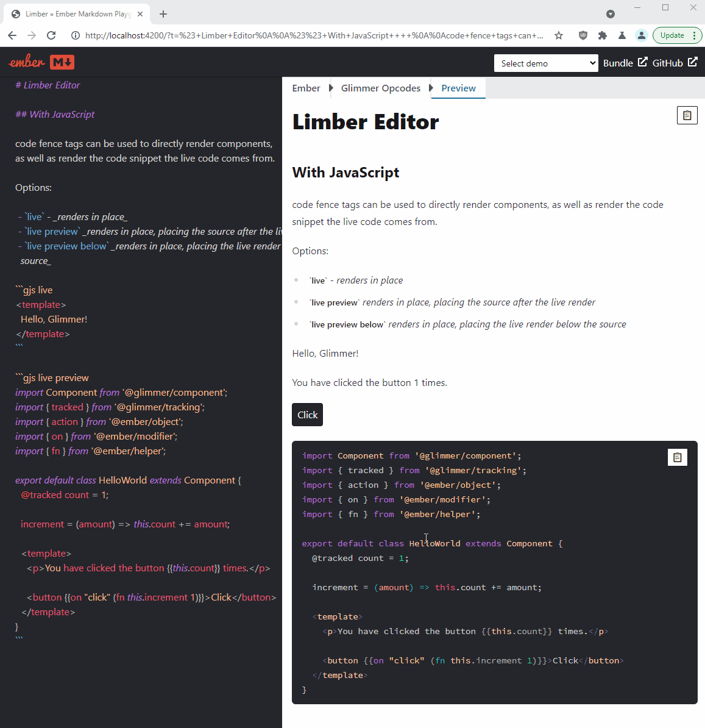Open the browser extensions puzzle icon
The height and width of the screenshot is (728, 705).
603,35
